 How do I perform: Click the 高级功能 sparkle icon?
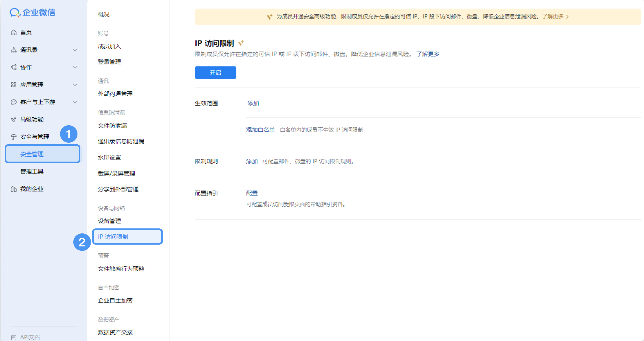point(14,119)
